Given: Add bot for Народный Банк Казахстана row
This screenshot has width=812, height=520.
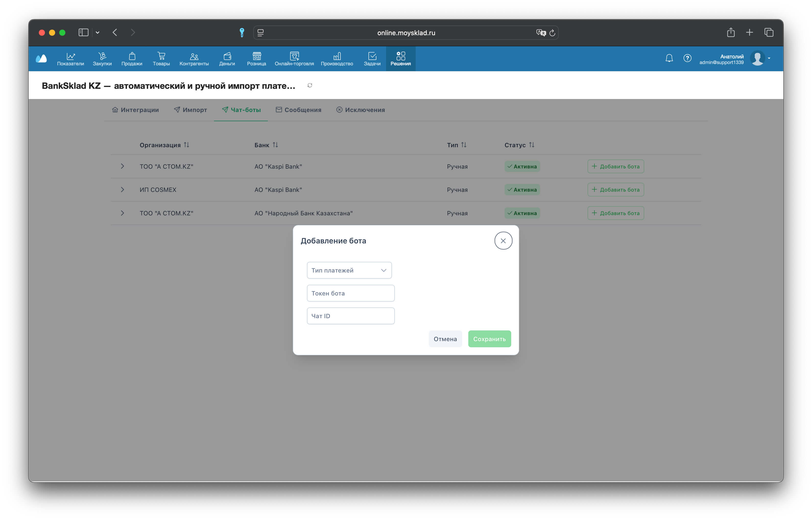Looking at the screenshot, I should click(x=615, y=213).
